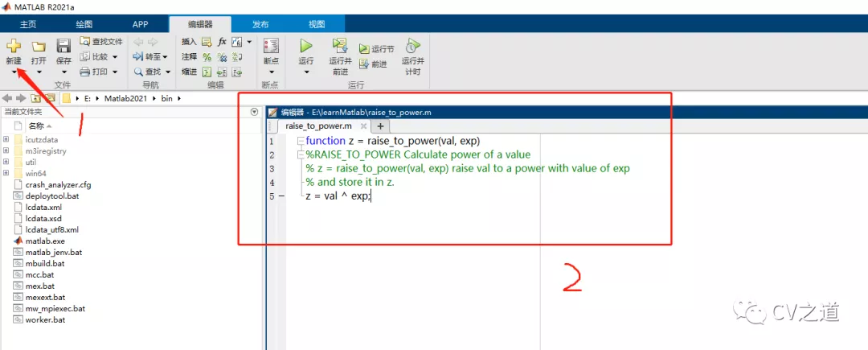
Task: Switch to the APP ribbon tab
Action: [140, 24]
